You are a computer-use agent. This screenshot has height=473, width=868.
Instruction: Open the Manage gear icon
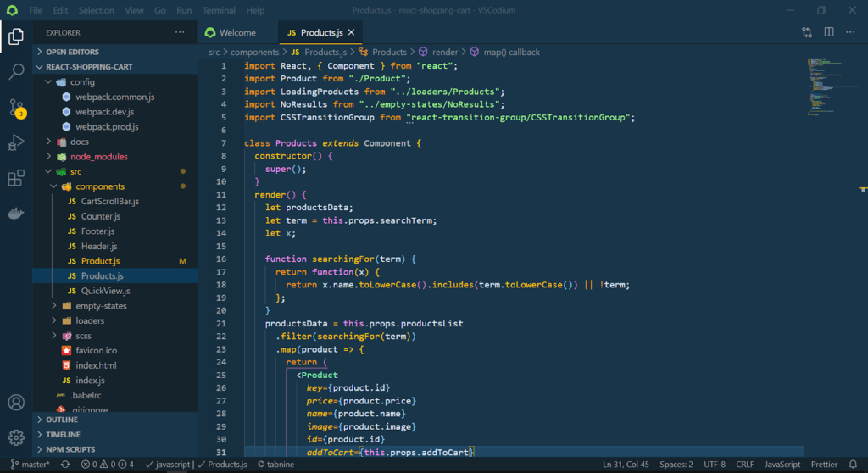[x=16, y=437]
